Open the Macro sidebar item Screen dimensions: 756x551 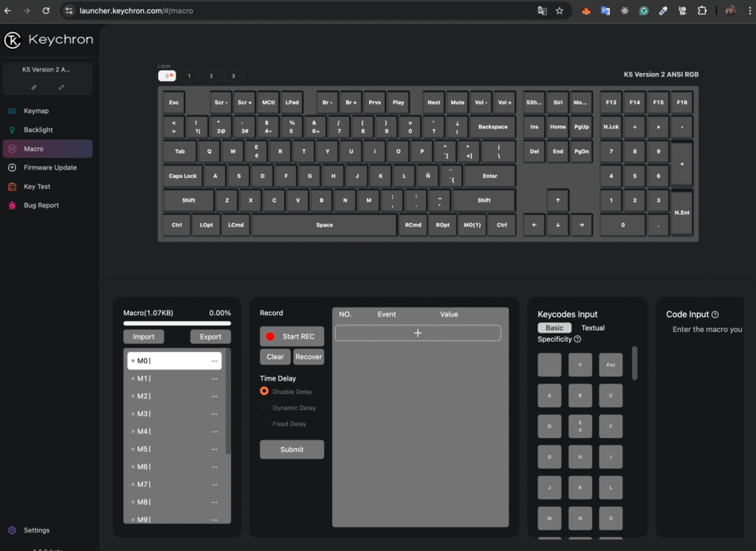point(48,149)
